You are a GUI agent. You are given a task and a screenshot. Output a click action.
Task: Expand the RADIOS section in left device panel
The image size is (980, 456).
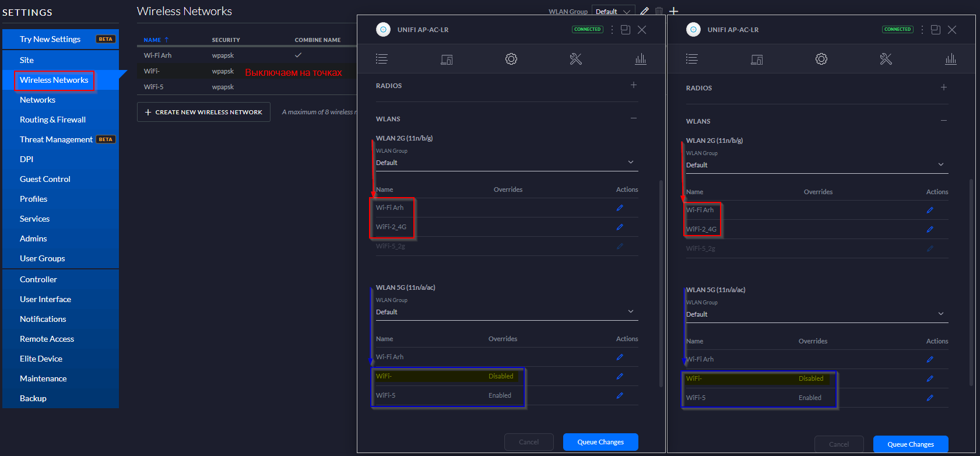coord(633,85)
